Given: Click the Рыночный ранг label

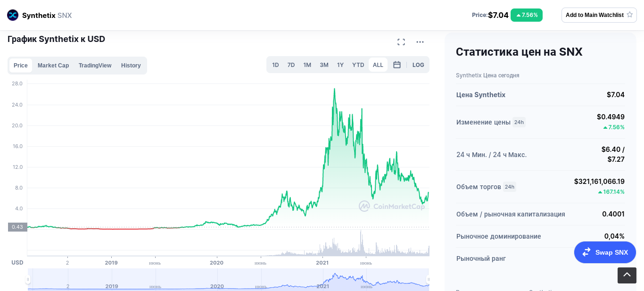Looking at the screenshot, I should pos(481,258).
